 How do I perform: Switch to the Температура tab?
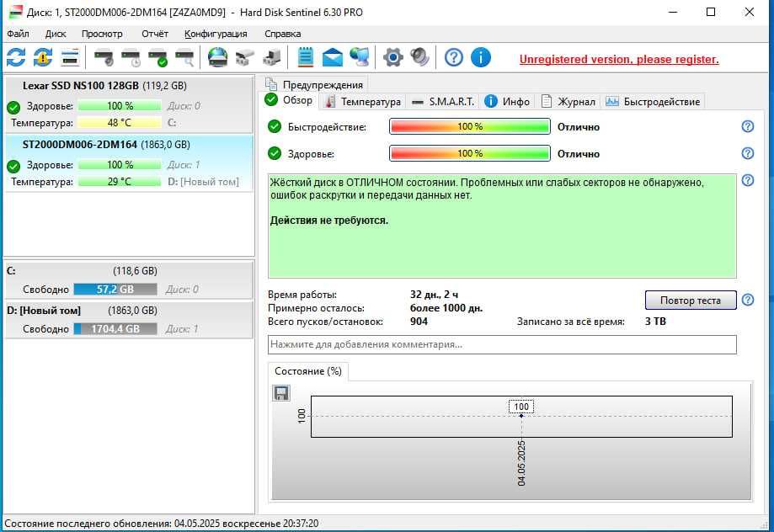(363, 102)
